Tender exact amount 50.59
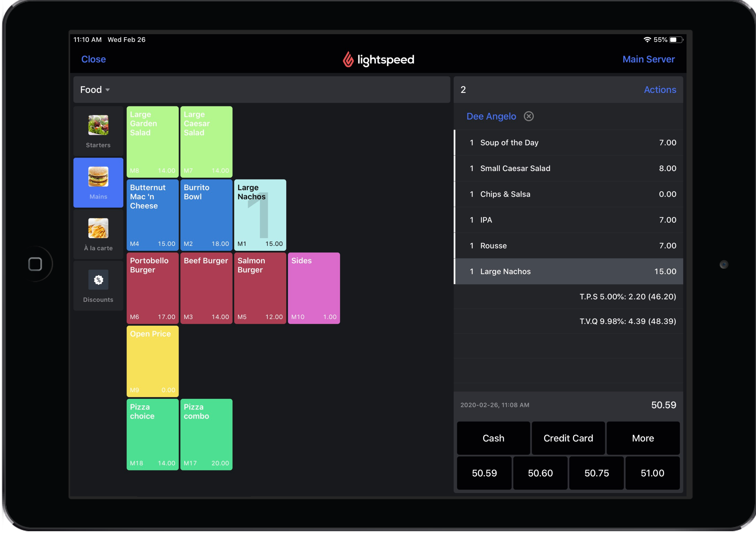756x533 pixels. click(x=484, y=473)
